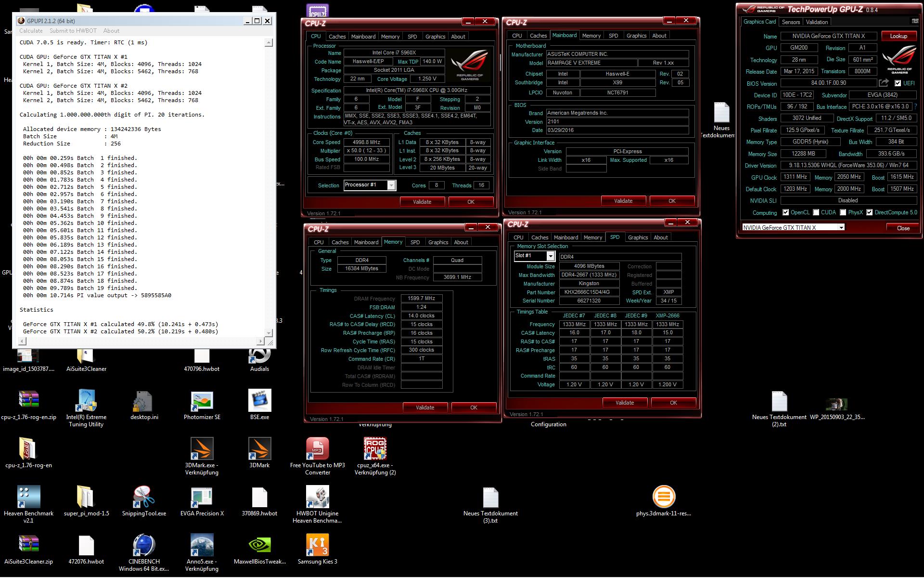Open Calculate menu in GPUPI

31,31
